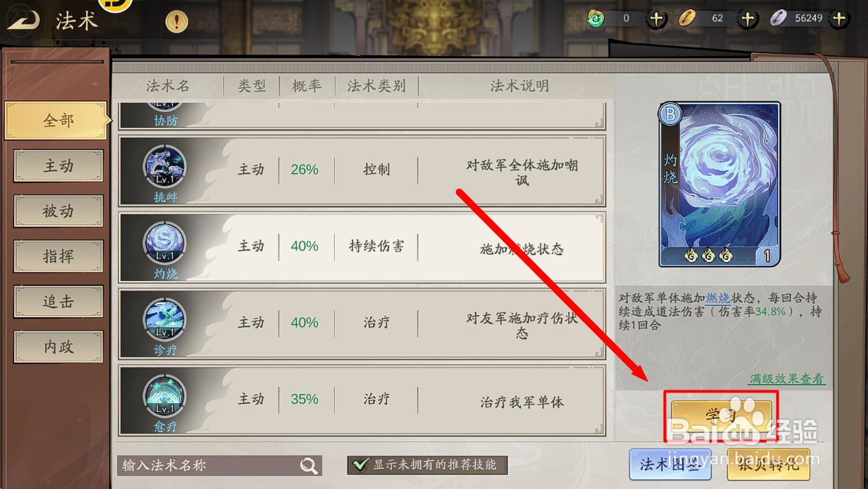Image resolution: width=868 pixels, height=489 pixels.
Task: Add jade currency with plus button
Action: tap(657, 18)
